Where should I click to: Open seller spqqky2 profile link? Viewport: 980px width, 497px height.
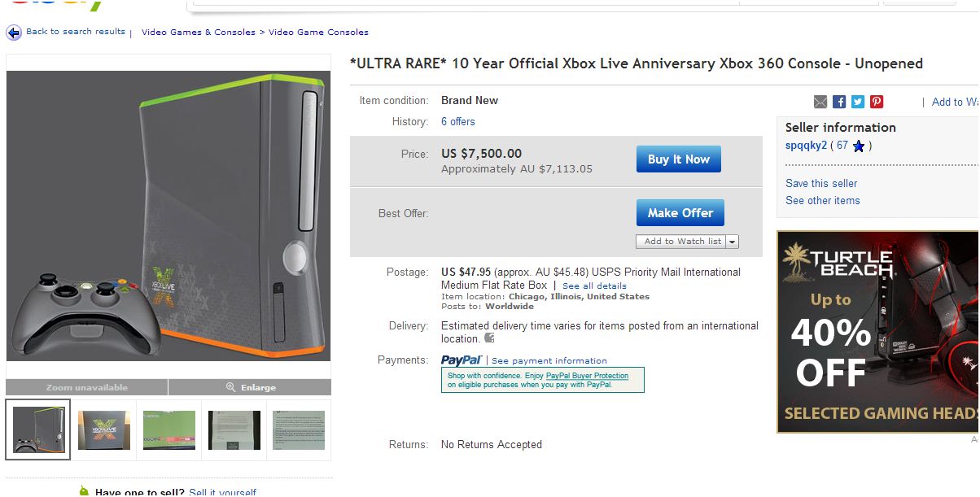pyautogui.click(x=806, y=146)
